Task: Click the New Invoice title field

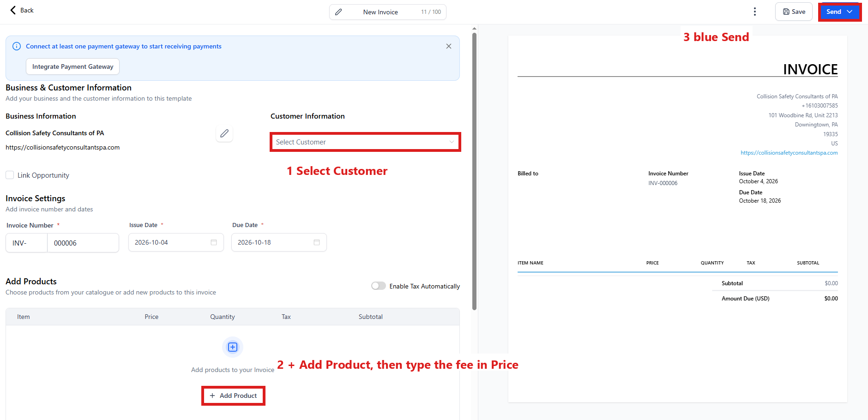Action: click(380, 12)
